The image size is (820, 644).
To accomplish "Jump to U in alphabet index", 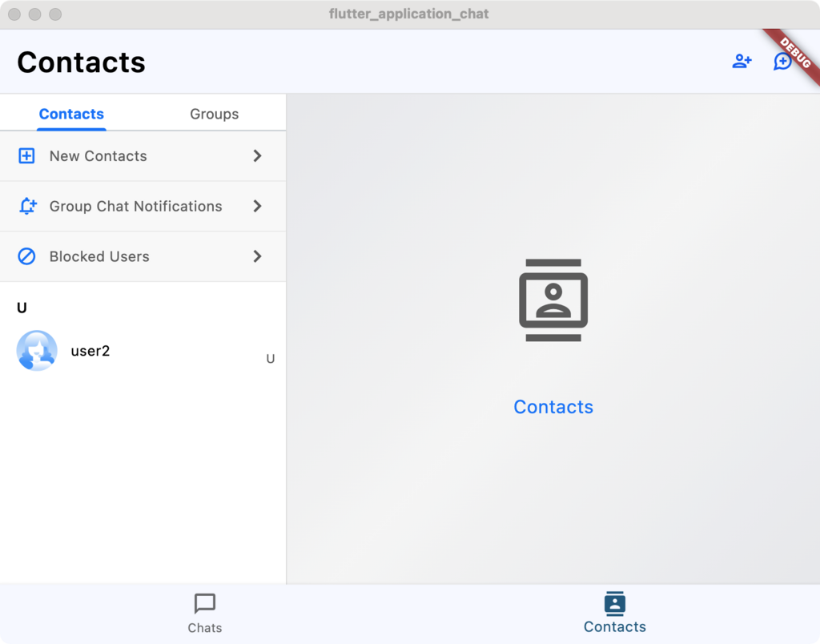I will pos(271,359).
